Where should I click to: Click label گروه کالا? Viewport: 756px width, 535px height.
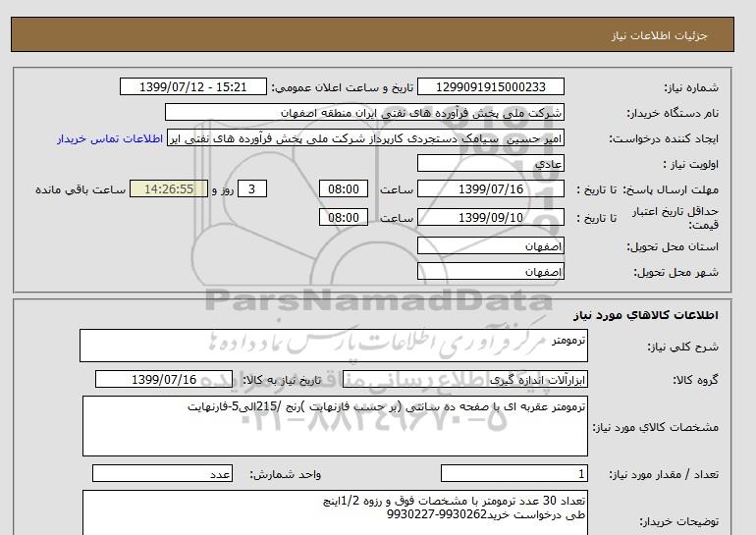696,380
